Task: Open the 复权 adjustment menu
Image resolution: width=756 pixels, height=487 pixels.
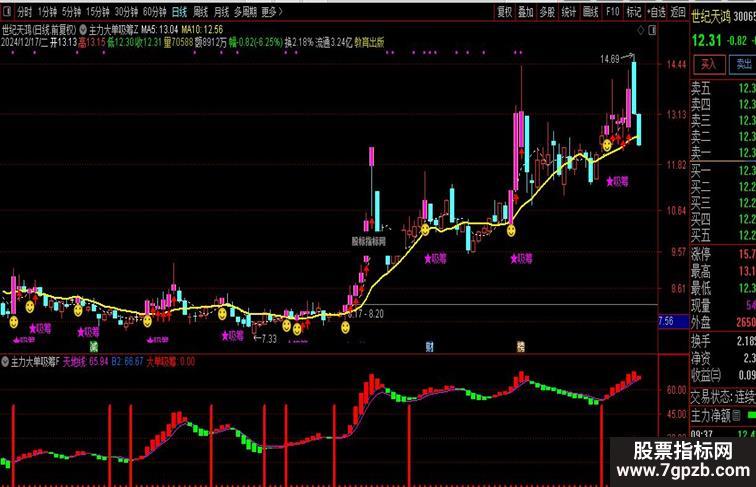Action: (x=504, y=12)
